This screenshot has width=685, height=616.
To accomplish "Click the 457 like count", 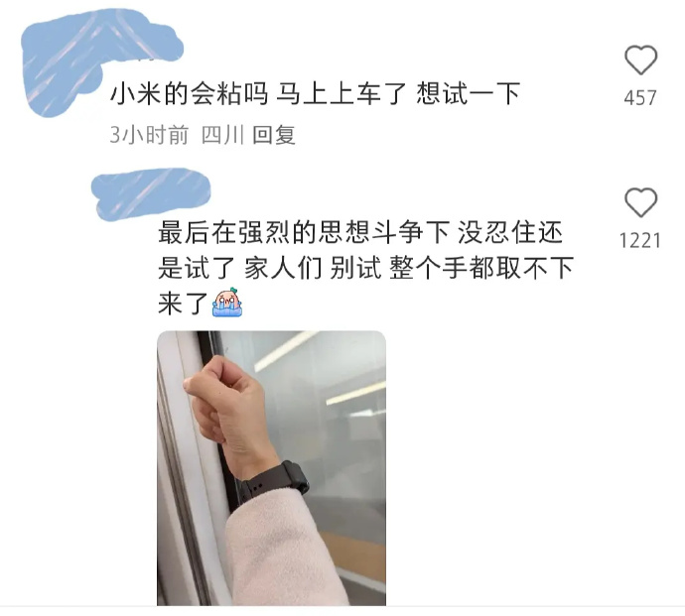I will click(x=640, y=98).
